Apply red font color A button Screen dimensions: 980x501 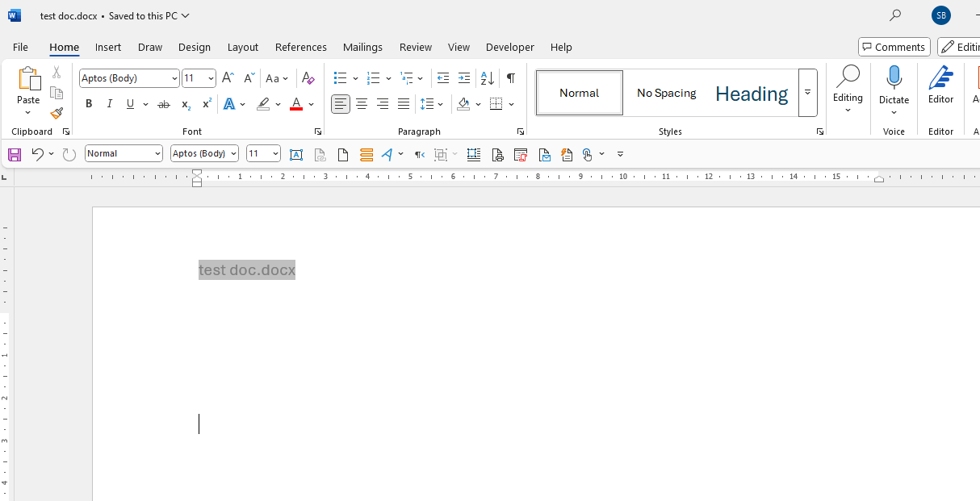[x=296, y=104]
